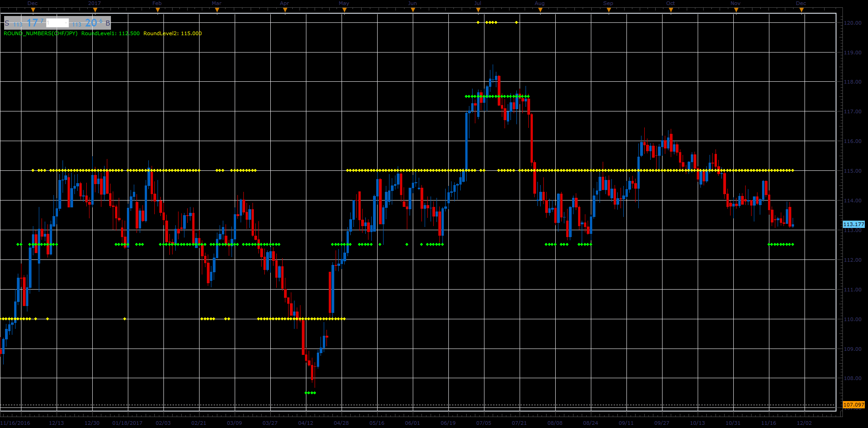Viewport: 868px width, 428px height.
Task: Click the 04/12 date axis label
Action: 306,423
